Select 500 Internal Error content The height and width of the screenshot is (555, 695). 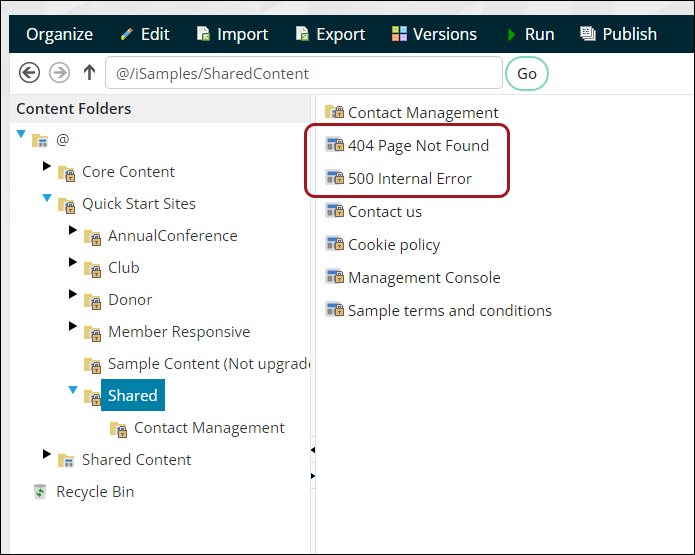point(410,178)
